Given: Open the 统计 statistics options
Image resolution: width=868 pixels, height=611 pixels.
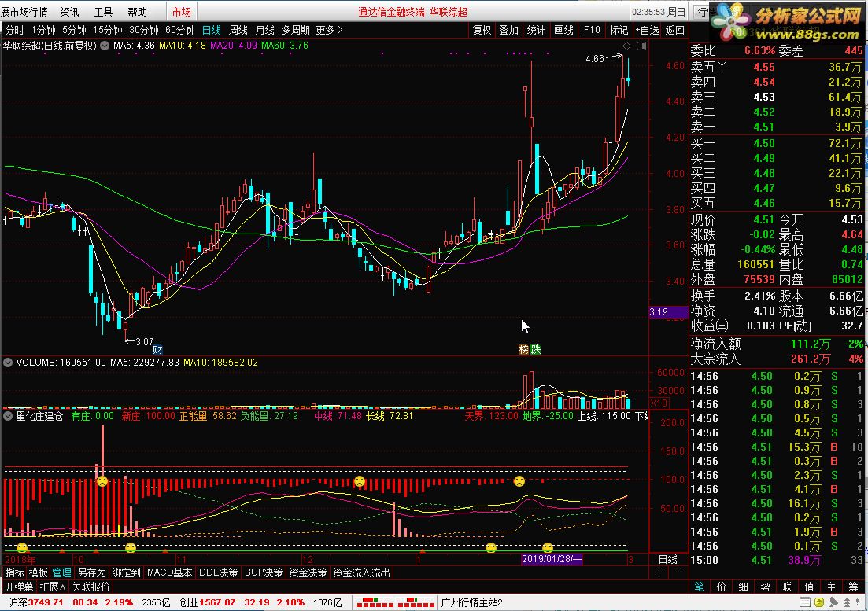Looking at the screenshot, I should [536, 30].
